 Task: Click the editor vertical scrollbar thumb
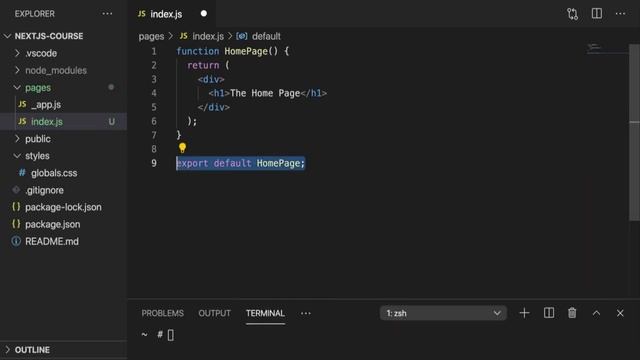pyautogui.click(x=634, y=133)
